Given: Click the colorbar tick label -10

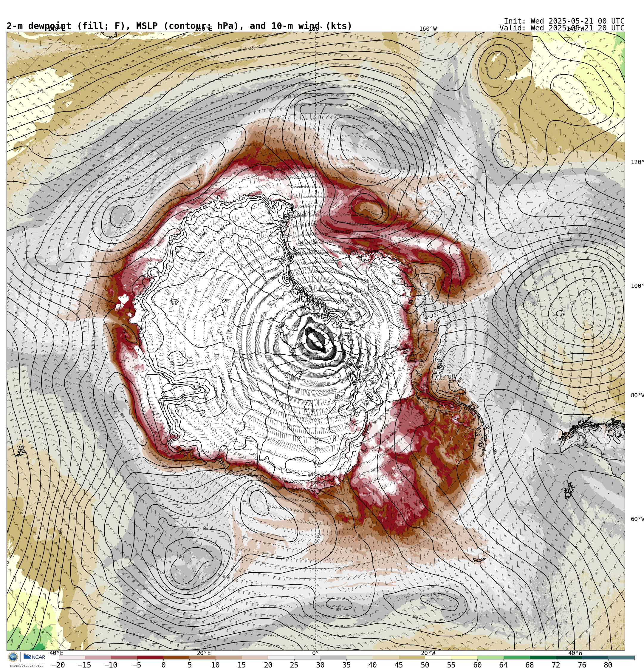Looking at the screenshot, I should tap(111, 665).
